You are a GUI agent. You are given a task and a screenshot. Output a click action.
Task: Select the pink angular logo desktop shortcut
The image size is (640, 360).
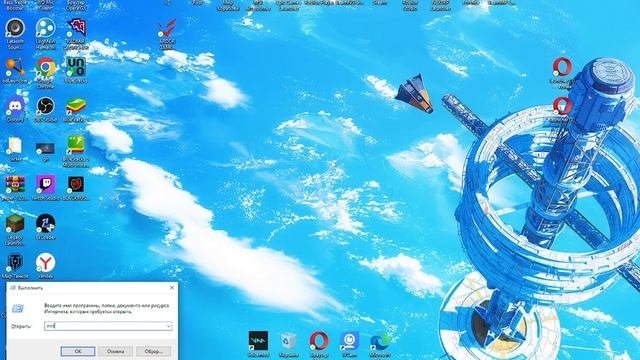coord(76,29)
